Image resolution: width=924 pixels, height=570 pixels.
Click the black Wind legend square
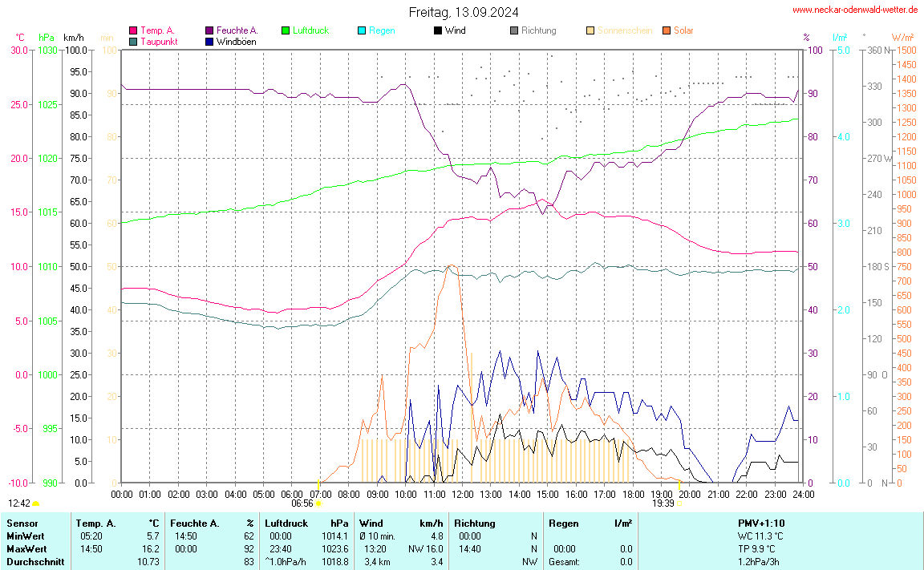(x=438, y=31)
